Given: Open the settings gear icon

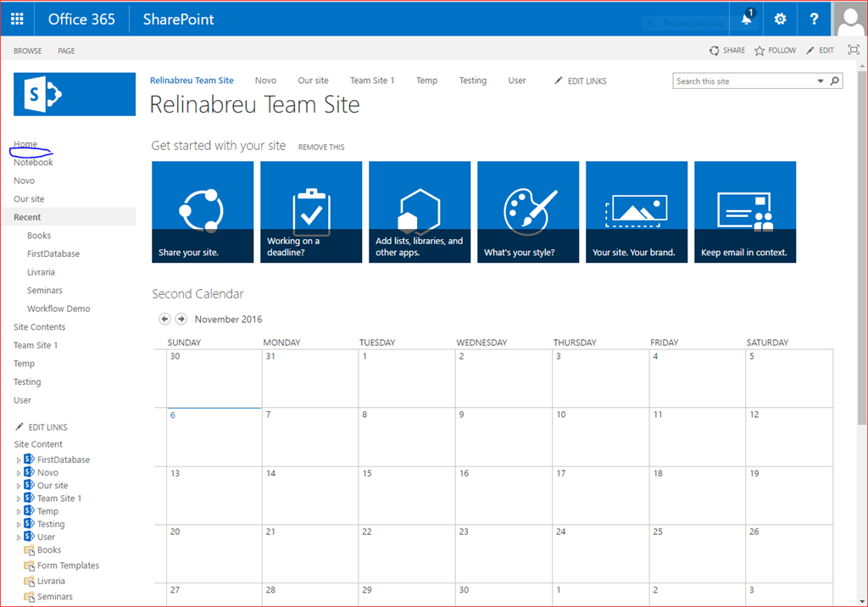Looking at the screenshot, I should (x=780, y=19).
